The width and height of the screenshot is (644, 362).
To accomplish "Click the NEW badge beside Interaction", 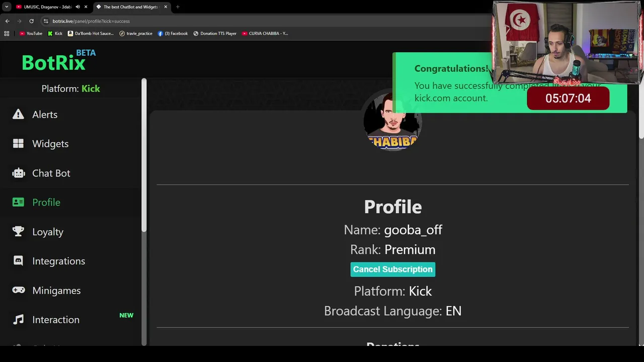I will coord(126,315).
